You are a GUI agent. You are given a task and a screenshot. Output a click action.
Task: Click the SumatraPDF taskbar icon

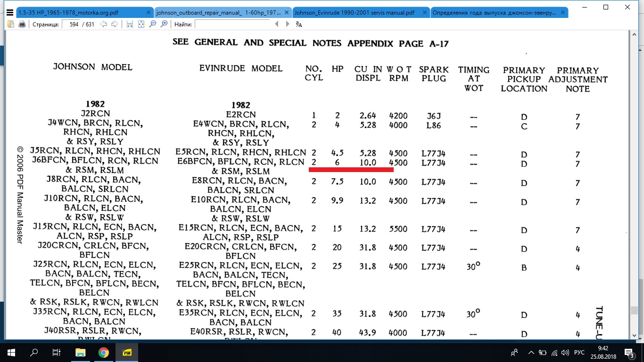click(127, 353)
